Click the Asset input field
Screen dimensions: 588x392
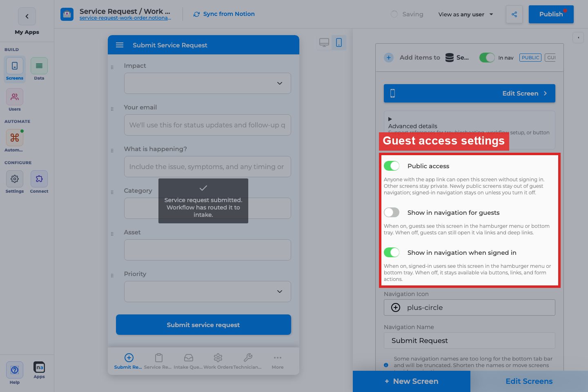(207, 250)
